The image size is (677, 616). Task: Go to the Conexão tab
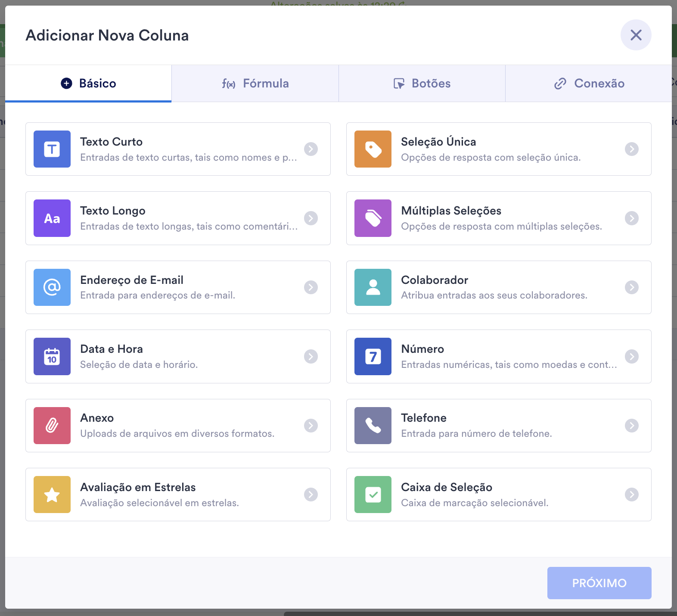click(589, 84)
